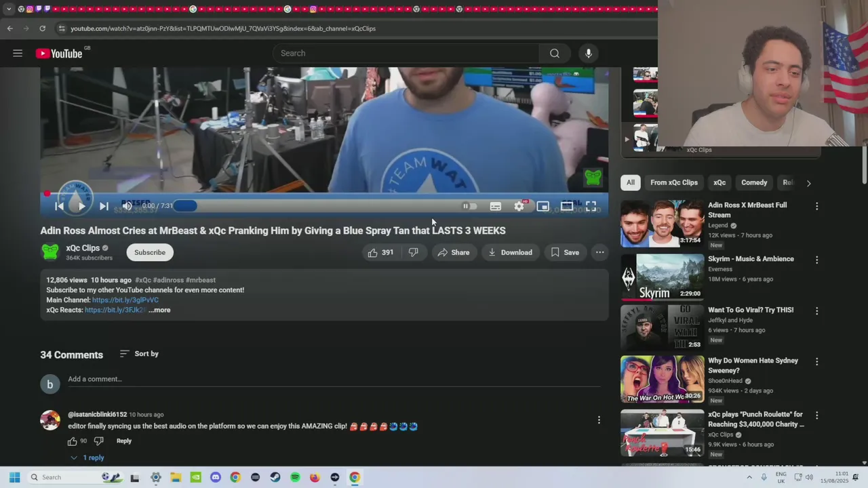Mute the video volume

coord(127,206)
